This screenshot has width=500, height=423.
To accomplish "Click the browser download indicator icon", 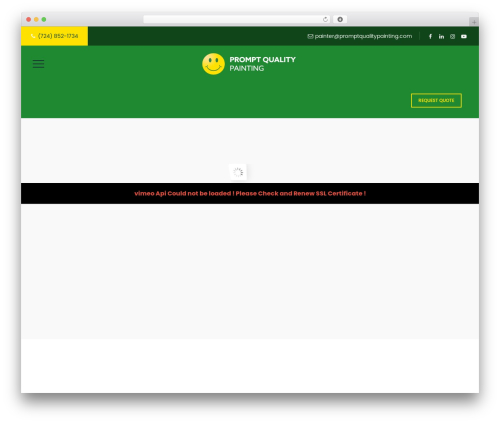I will [x=340, y=19].
